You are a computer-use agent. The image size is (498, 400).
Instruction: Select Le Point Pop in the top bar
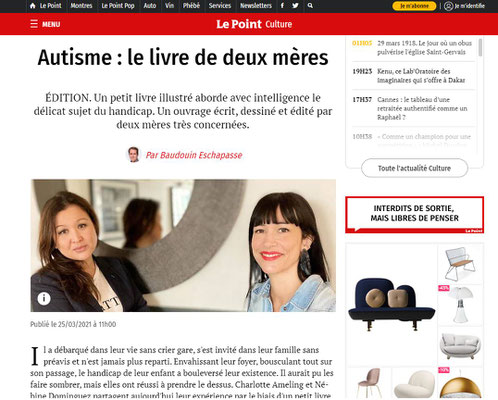tap(118, 6)
